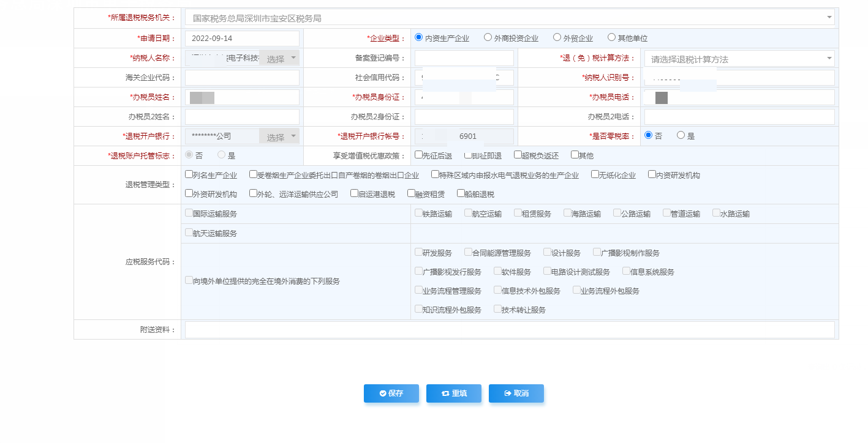This screenshot has height=443, width=868.
Task: Check the 先征后退 checkbox
Action: 418,155
